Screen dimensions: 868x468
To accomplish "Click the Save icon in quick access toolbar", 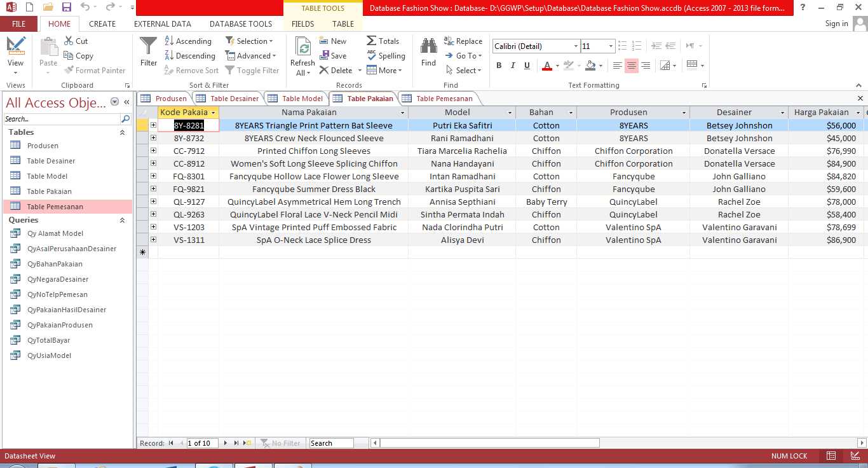I will 67,8.
